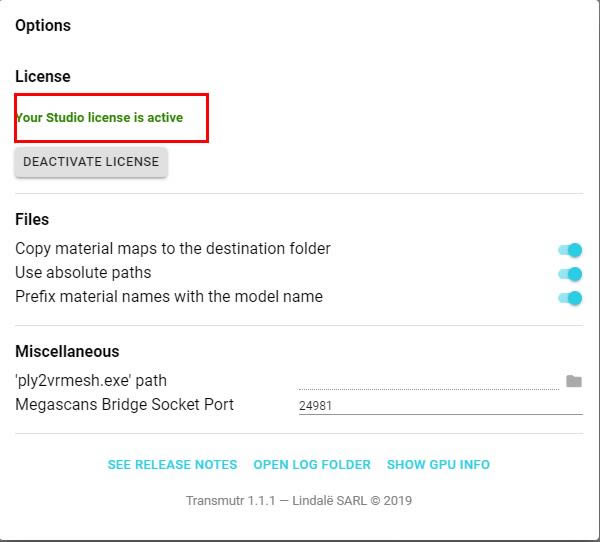The height and width of the screenshot is (542, 600).
Task: Click the 'ply2vrmesh.exe' path input field
Action: pyautogui.click(x=428, y=381)
